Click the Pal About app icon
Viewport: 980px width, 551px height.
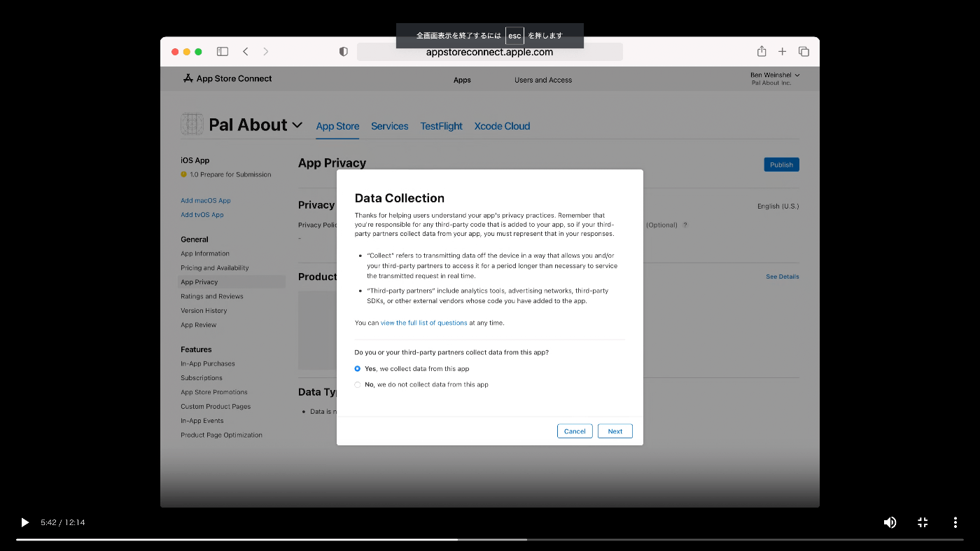[x=192, y=124]
